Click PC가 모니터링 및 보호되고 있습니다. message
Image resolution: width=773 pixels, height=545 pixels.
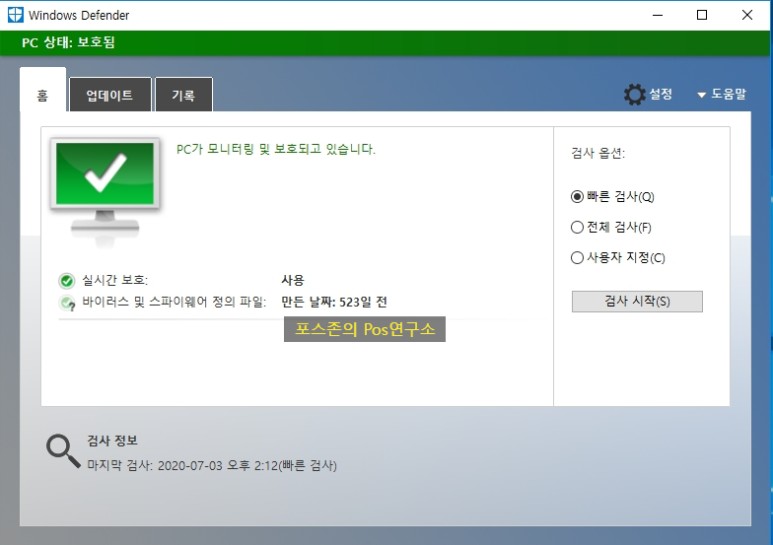[x=276, y=149]
